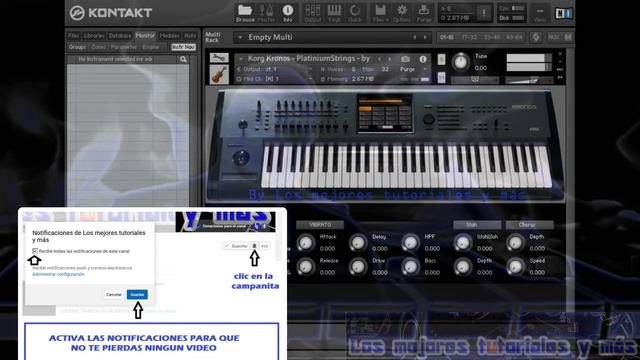The width and height of the screenshot is (640, 360).
Task: Click the magnifier search icon in Monitor pane
Action: pos(183,59)
